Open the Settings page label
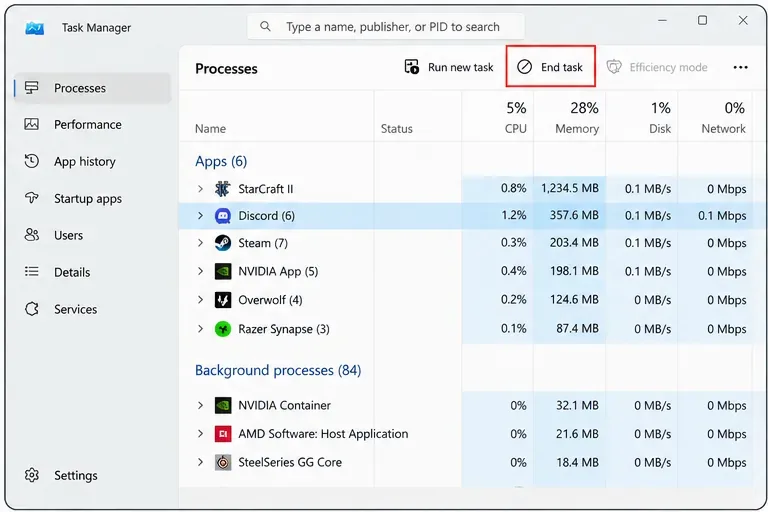Screen dimensions: 768x512 point(75,475)
